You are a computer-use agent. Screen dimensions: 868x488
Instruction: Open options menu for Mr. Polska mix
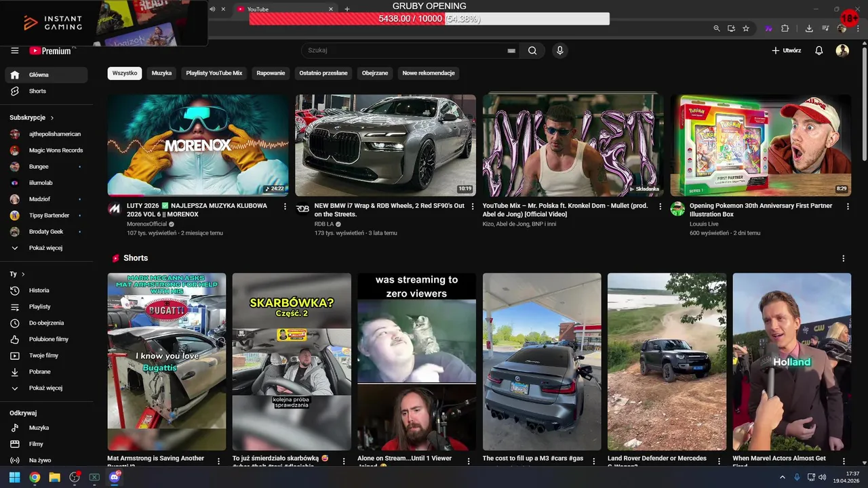(x=660, y=207)
